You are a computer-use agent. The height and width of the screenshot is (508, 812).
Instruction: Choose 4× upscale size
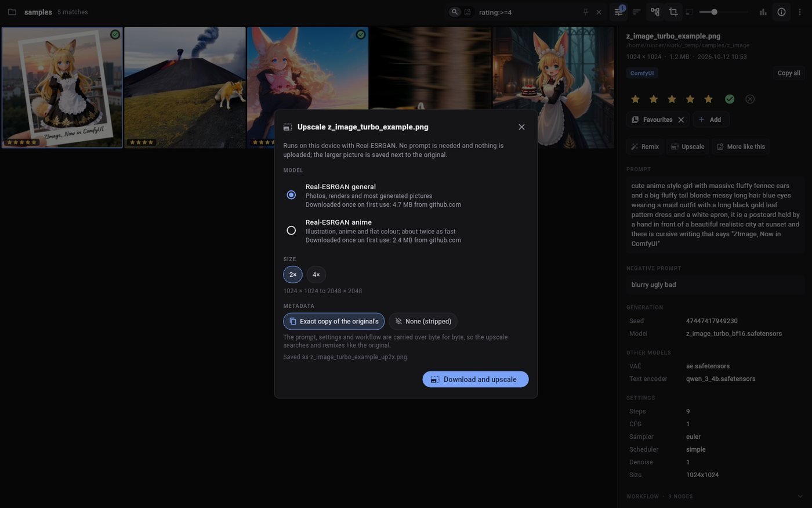[316, 275]
